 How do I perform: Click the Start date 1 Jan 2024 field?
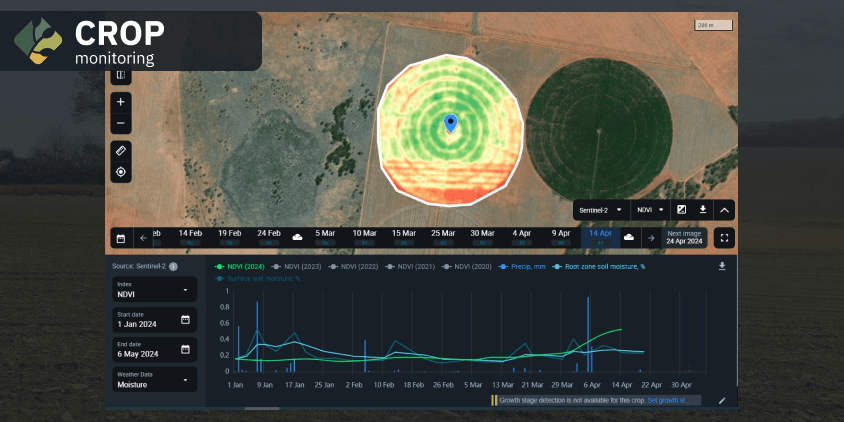pyautogui.click(x=154, y=320)
